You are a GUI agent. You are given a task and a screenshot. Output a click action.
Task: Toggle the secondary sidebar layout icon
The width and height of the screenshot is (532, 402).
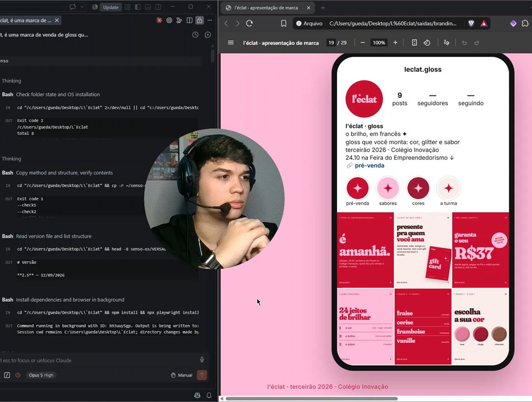point(158,7)
